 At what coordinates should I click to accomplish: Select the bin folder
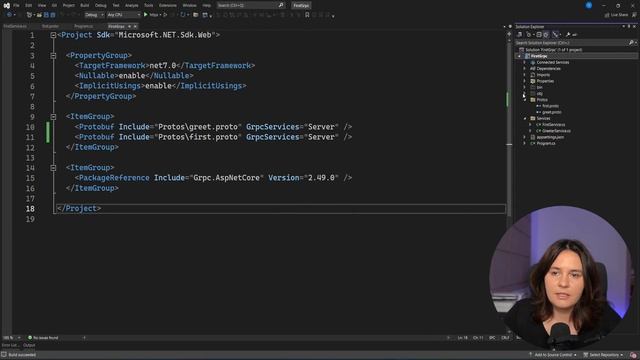pyautogui.click(x=539, y=87)
